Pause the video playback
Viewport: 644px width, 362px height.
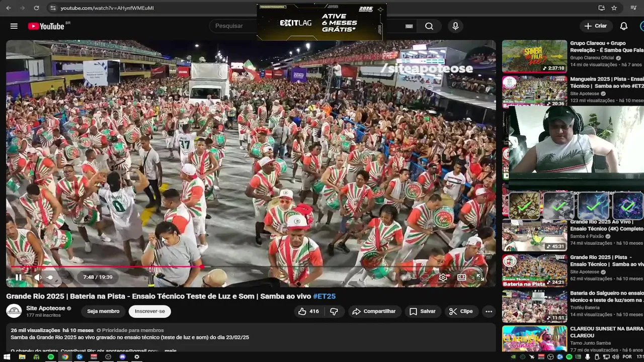[19, 277]
